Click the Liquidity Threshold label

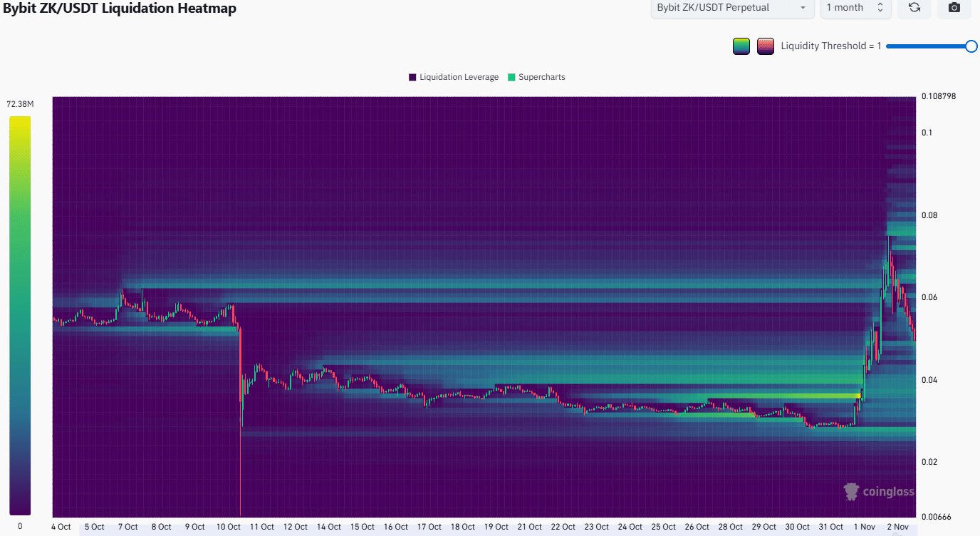coord(831,45)
